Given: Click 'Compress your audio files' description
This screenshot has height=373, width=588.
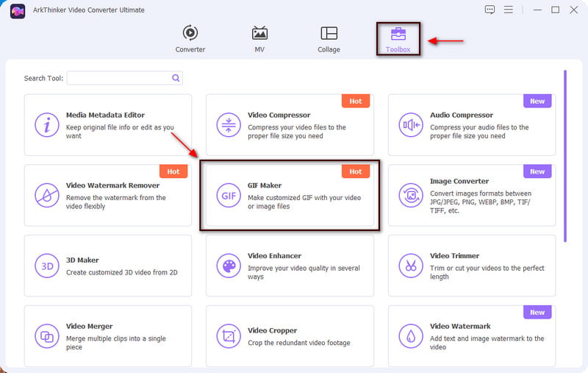Looking at the screenshot, I should [x=479, y=132].
